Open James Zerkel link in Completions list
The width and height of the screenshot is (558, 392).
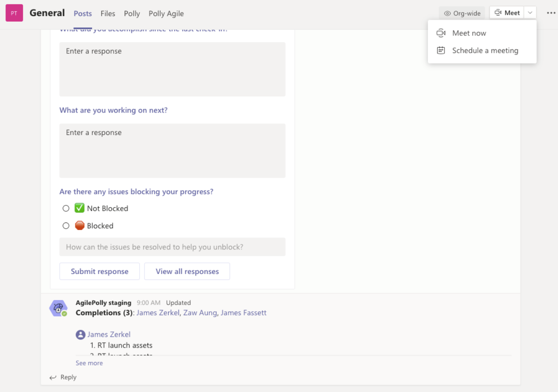(158, 313)
